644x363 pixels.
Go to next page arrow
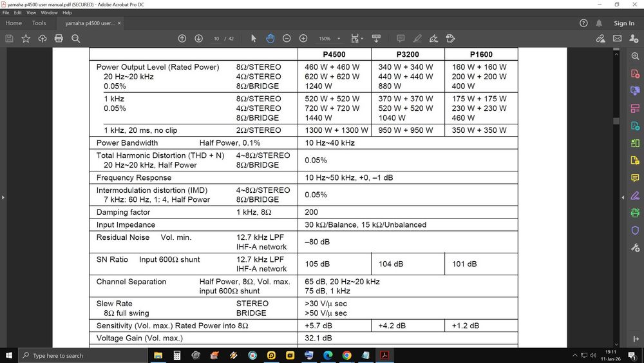[198, 39]
